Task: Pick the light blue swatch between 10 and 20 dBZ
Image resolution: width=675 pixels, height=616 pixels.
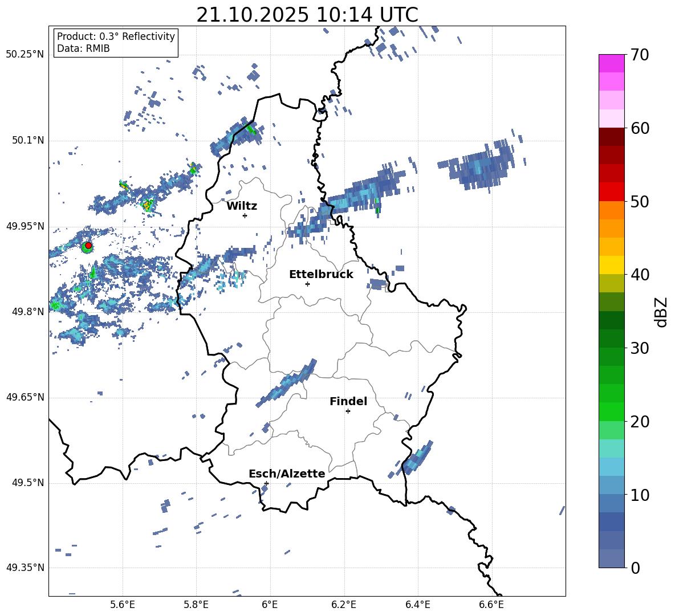Action: click(611, 467)
